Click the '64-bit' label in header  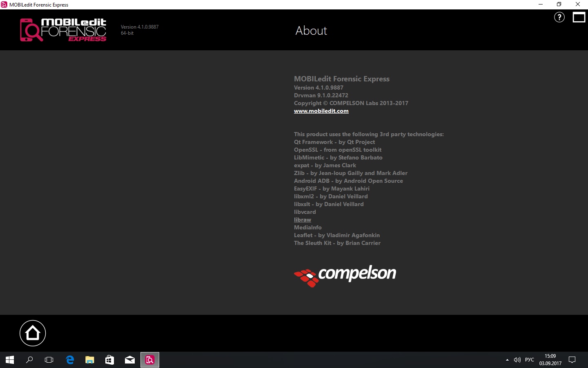(x=127, y=33)
